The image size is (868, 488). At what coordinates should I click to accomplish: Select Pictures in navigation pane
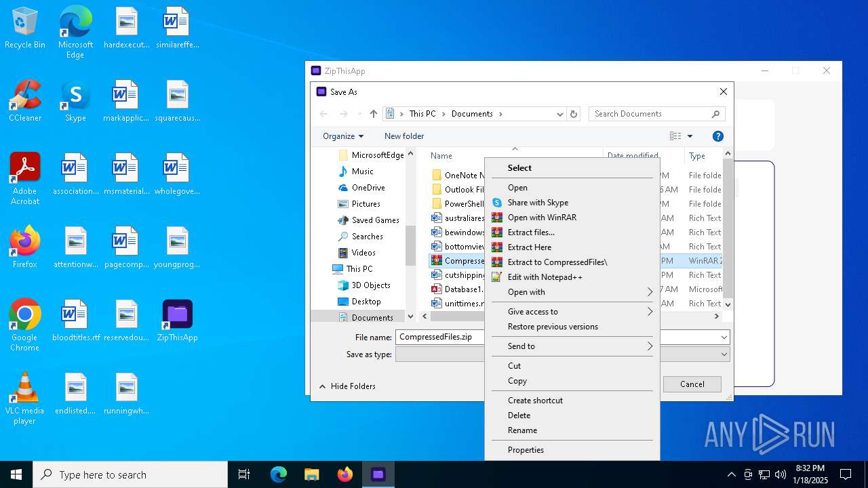366,204
